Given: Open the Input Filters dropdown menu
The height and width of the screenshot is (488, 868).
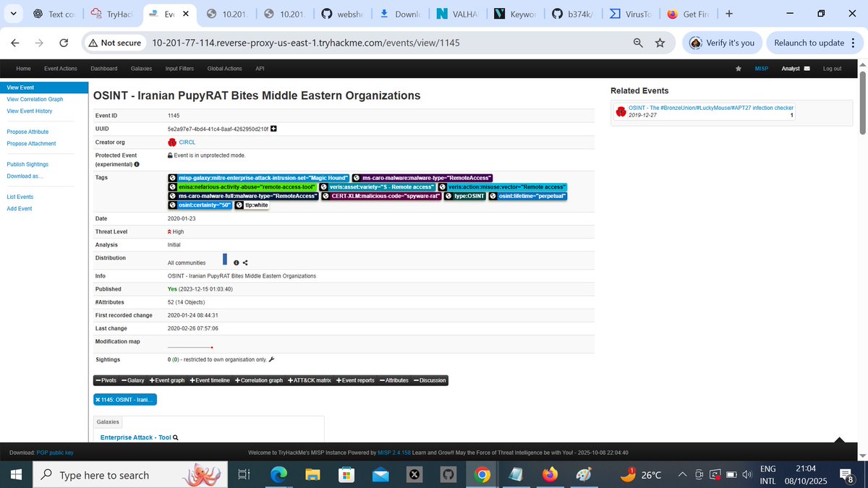Looking at the screenshot, I should tap(179, 69).
